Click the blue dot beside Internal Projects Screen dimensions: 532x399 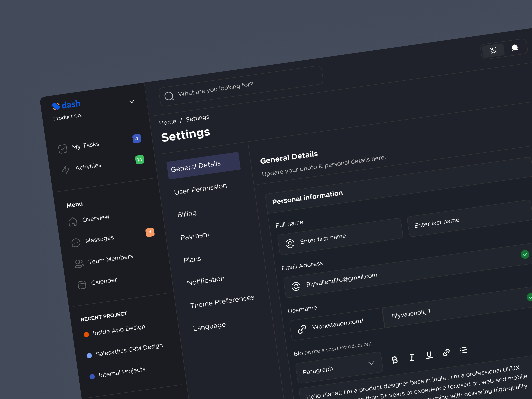pos(92,377)
